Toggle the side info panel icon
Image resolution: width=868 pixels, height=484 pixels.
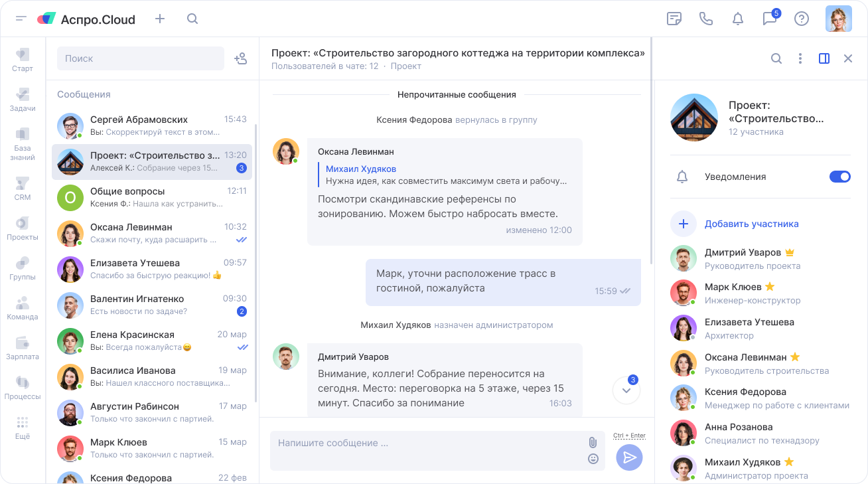(x=824, y=58)
